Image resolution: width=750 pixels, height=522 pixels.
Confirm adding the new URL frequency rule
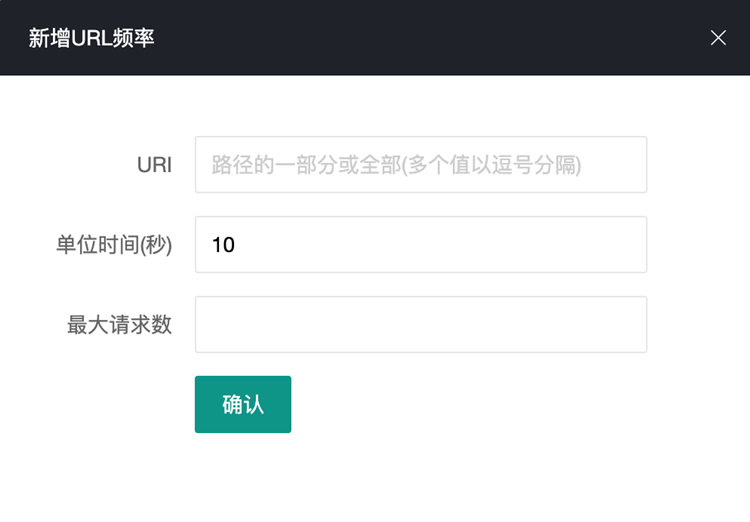(x=243, y=405)
